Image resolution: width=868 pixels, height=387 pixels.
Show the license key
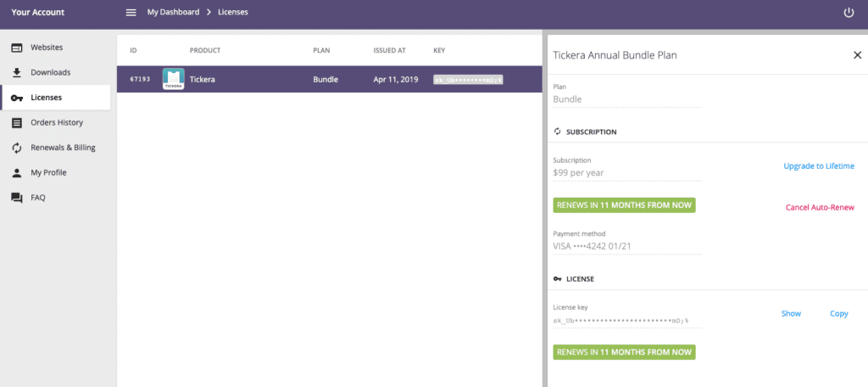(791, 313)
